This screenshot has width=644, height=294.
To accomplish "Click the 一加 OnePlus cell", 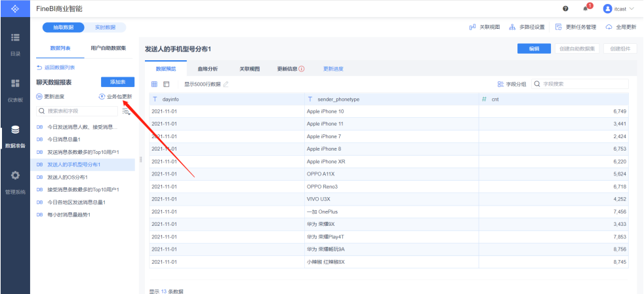I will tap(392, 211).
